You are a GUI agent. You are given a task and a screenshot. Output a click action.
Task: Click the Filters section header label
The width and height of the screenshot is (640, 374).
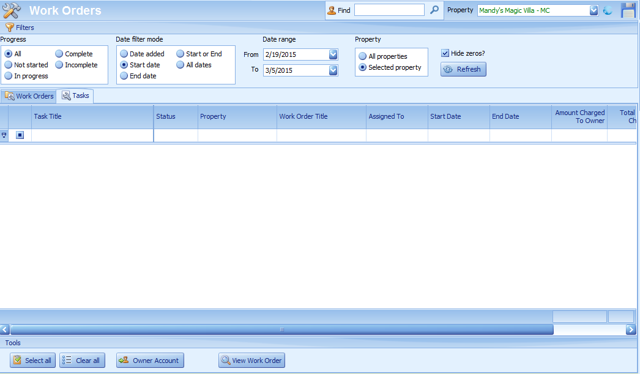click(x=25, y=27)
